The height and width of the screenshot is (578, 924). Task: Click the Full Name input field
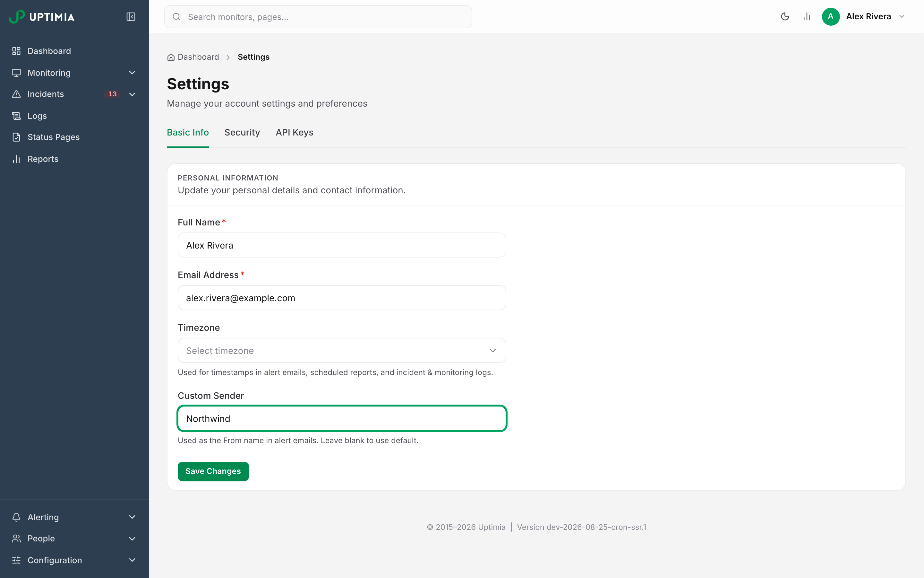tap(342, 245)
